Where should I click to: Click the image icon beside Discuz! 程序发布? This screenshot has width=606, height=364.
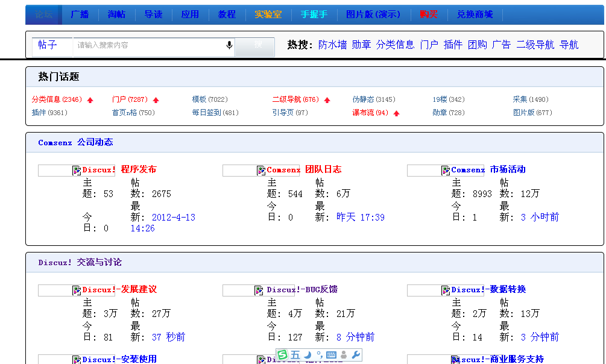click(x=77, y=171)
